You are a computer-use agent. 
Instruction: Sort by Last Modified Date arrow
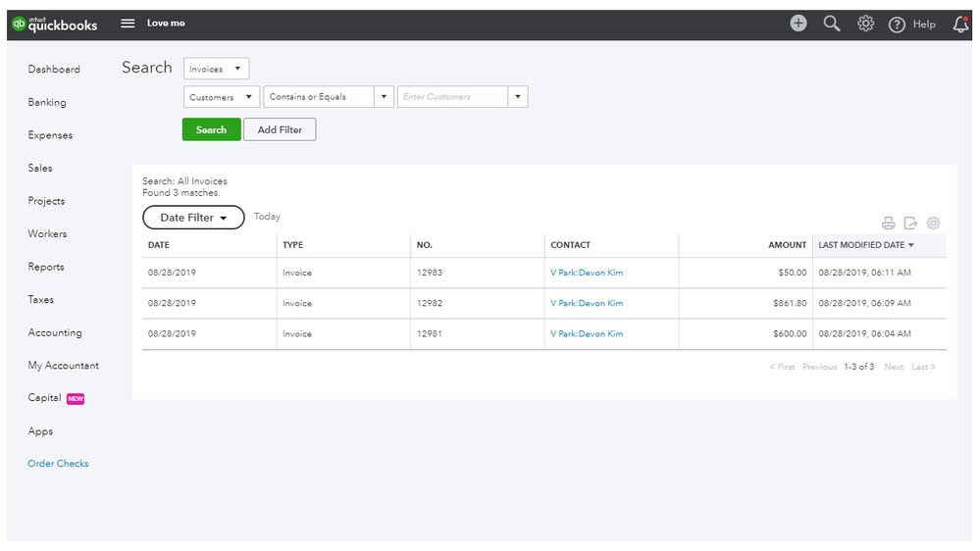pos(910,245)
